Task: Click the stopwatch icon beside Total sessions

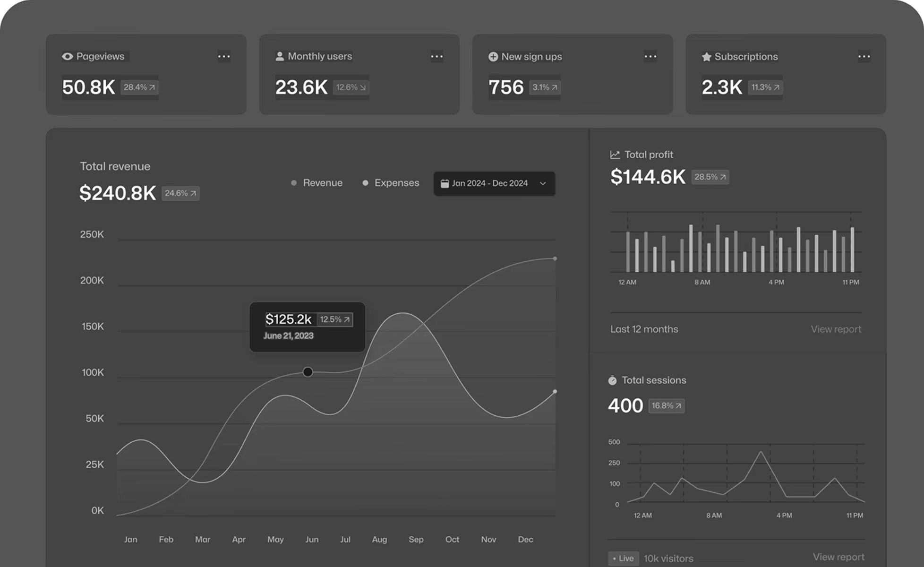Action: tap(612, 380)
